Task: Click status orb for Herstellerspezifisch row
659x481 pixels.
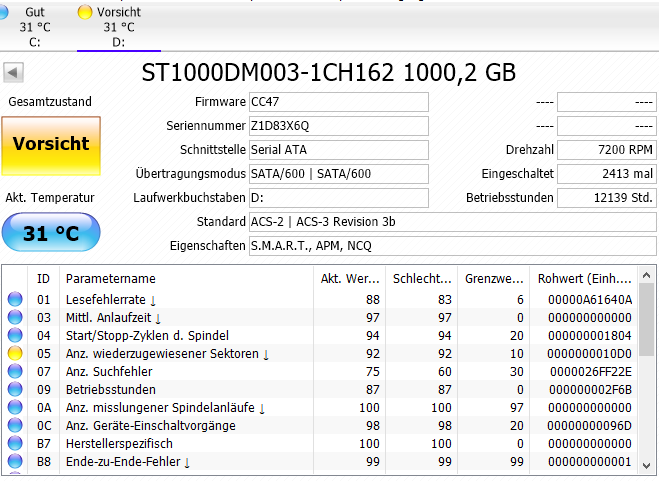Action: point(15,444)
